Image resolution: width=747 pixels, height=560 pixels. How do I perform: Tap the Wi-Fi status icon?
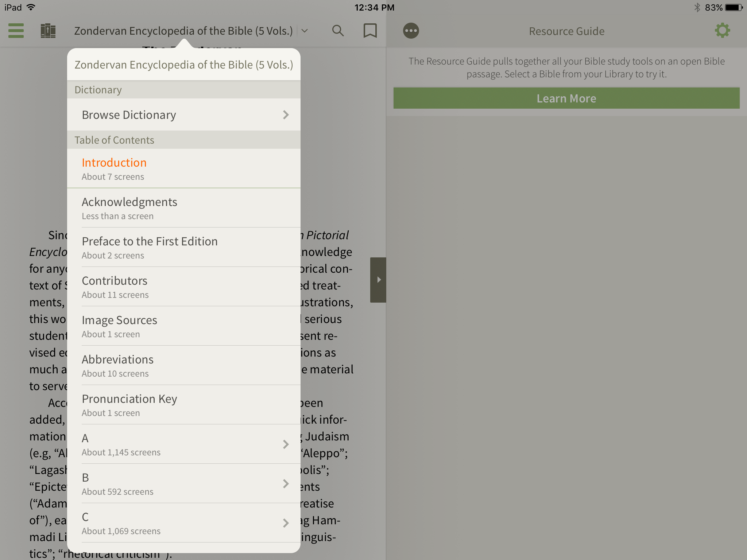tap(31, 7)
